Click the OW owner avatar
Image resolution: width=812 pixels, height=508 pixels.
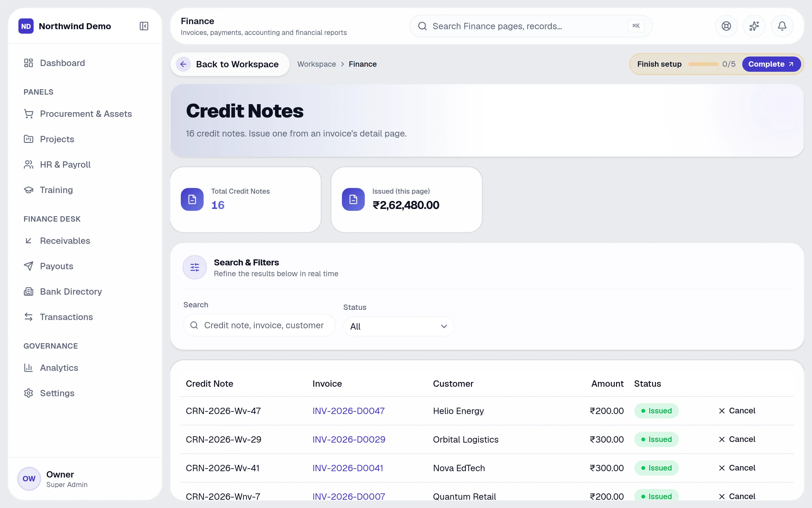(x=29, y=479)
